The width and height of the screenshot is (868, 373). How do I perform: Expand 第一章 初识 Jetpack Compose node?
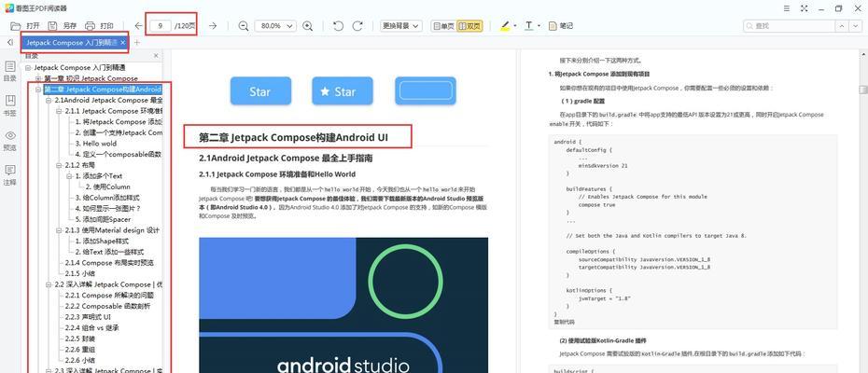(38, 78)
